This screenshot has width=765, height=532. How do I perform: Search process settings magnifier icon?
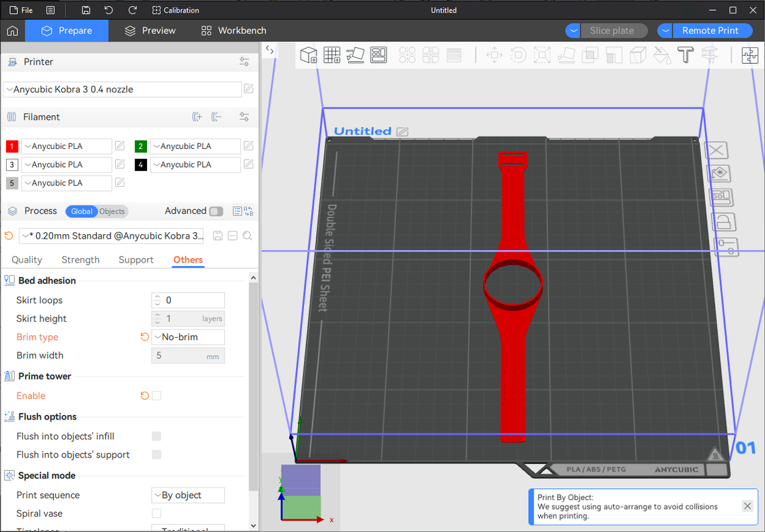(x=247, y=236)
